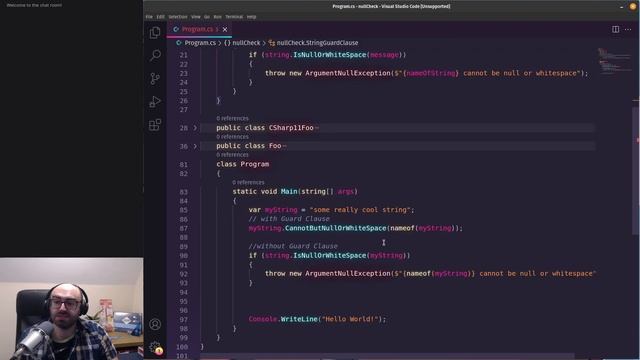Image resolution: width=640 pixels, height=360 pixels.
Task: Split the editor to the right
Action: [x=615, y=29]
